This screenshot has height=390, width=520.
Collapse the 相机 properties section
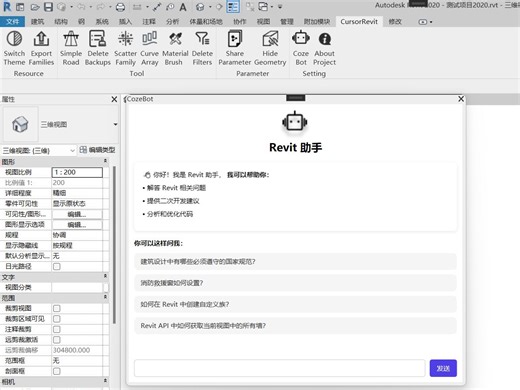tap(105, 381)
